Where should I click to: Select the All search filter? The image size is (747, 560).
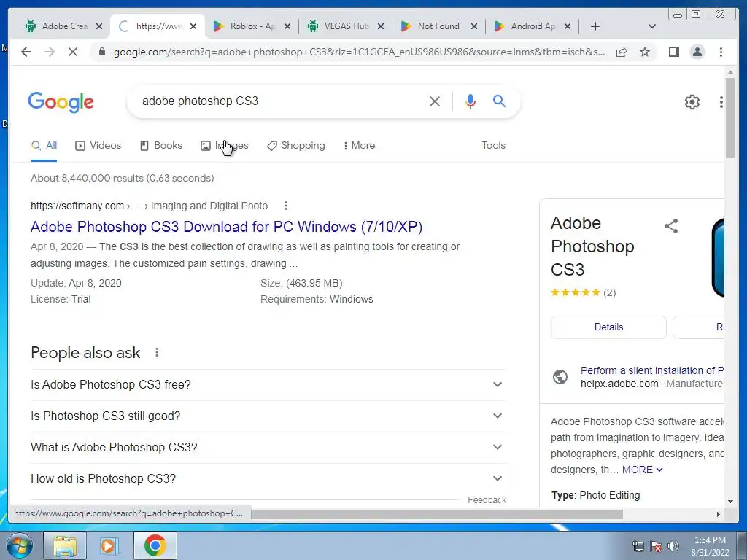click(44, 146)
